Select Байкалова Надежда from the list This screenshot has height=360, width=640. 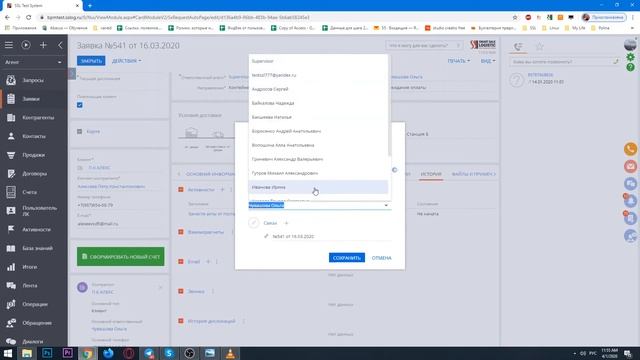pyautogui.click(x=318, y=103)
